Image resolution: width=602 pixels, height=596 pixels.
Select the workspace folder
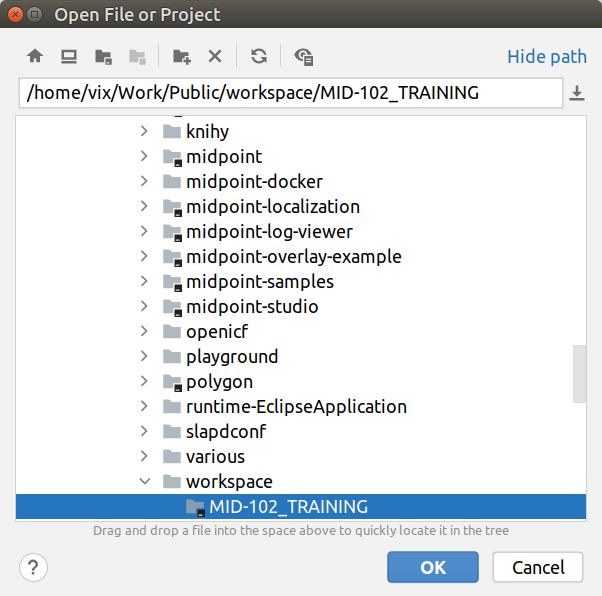point(301,481)
